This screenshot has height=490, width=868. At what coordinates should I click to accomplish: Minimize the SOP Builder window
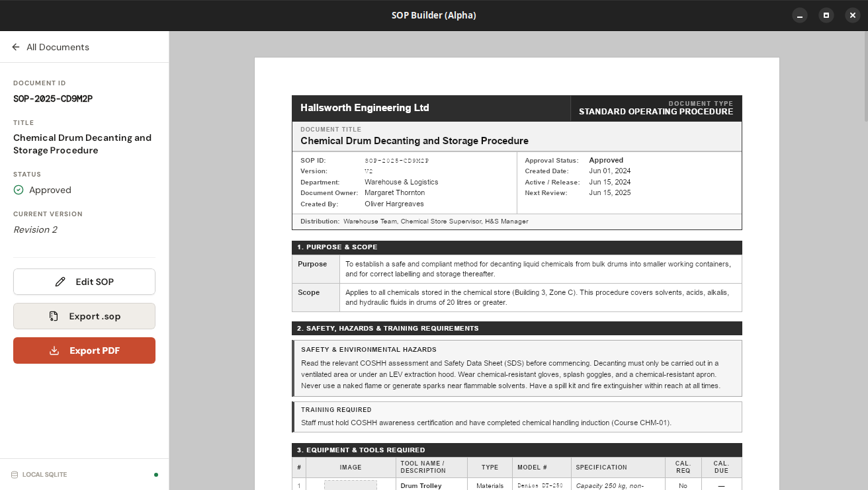point(800,15)
